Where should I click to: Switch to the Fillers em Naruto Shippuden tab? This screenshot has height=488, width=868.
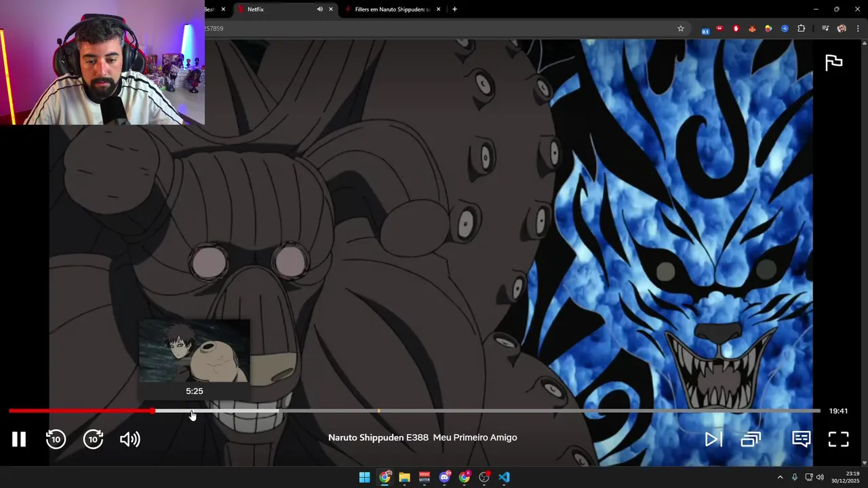(x=392, y=9)
